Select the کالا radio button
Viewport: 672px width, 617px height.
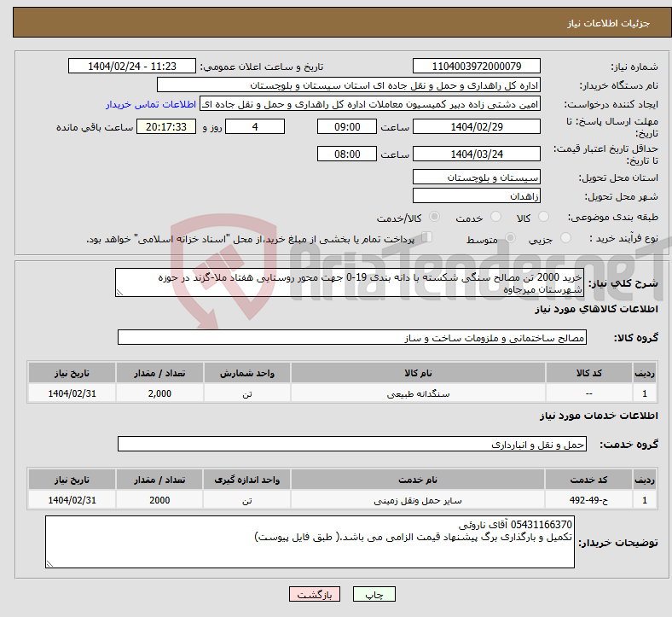543,217
